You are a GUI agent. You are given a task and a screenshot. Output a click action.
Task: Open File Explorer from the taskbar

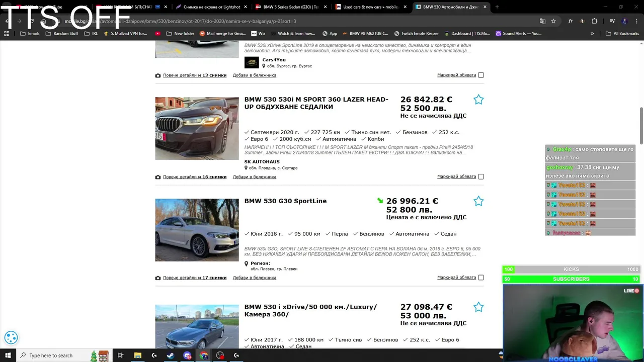pyautogui.click(x=138, y=355)
